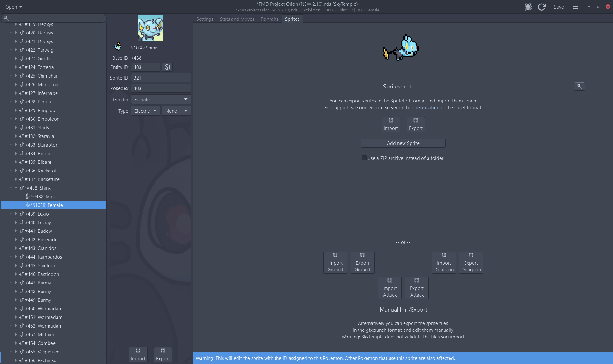Click the spritesheet zoom magnifier button

tap(579, 86)
